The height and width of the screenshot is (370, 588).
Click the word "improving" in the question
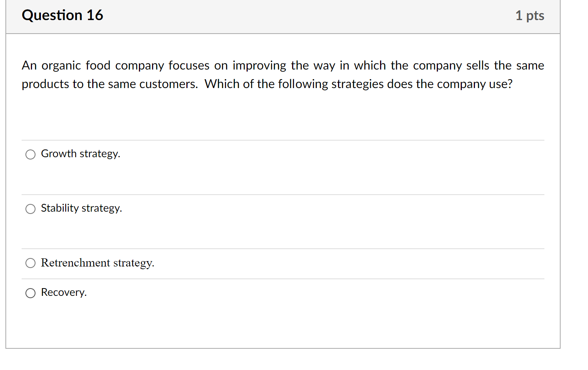(259, 66)
